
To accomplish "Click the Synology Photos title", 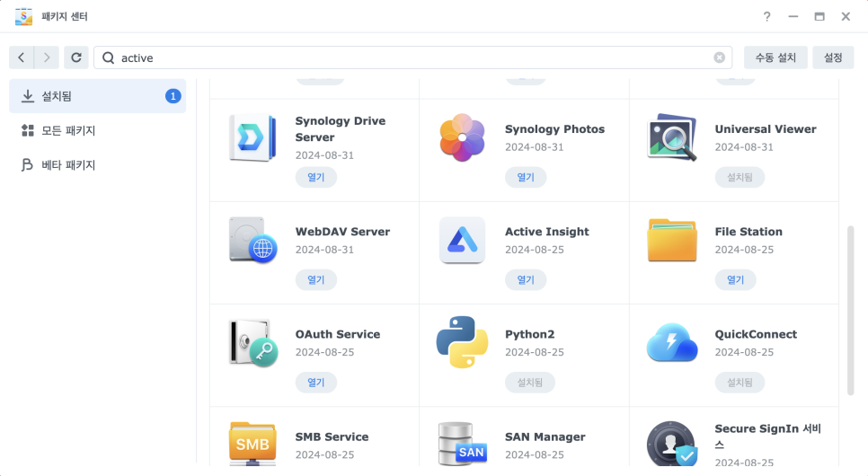I will (554, 129).
